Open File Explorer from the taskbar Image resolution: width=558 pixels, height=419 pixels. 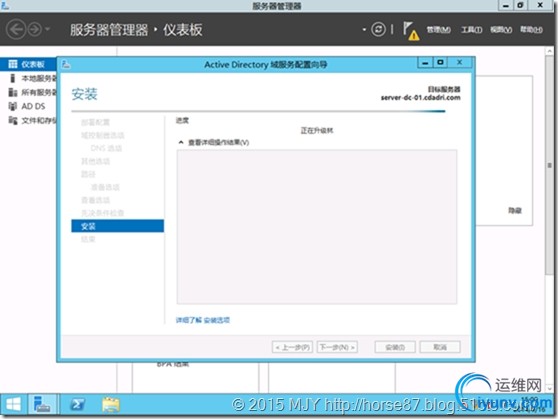111,405
